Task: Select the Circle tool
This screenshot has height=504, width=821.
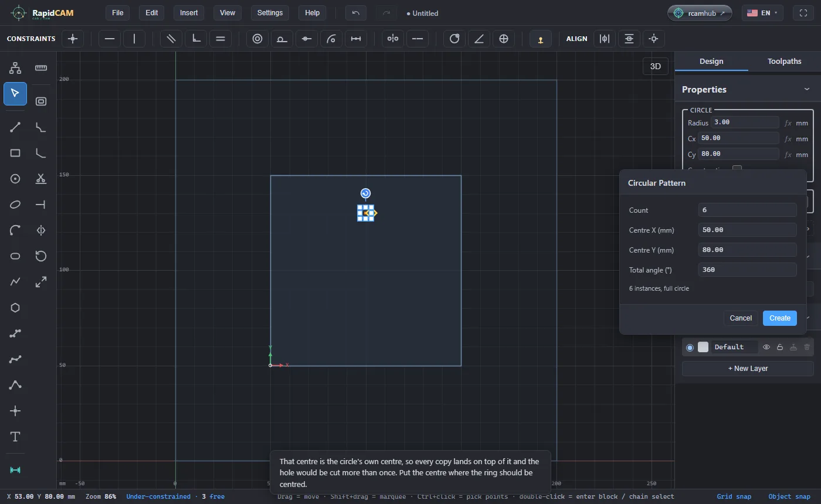Action: pos(15,179)
